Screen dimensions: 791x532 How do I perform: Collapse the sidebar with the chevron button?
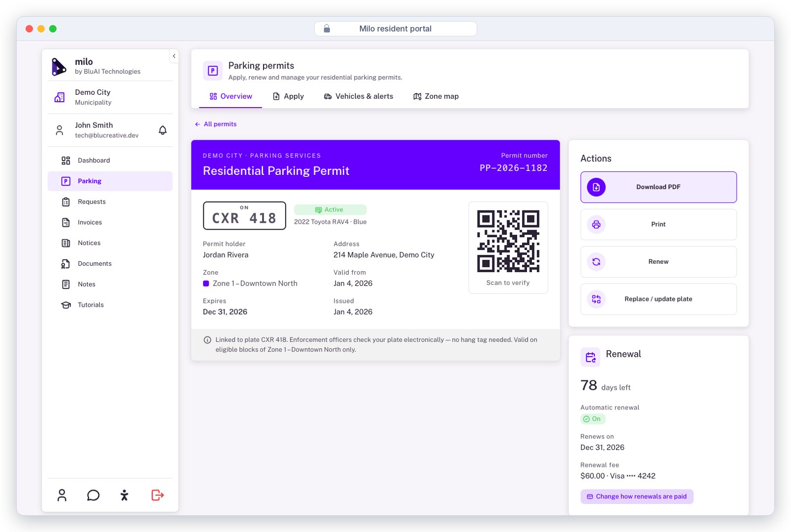pos(174,56)
